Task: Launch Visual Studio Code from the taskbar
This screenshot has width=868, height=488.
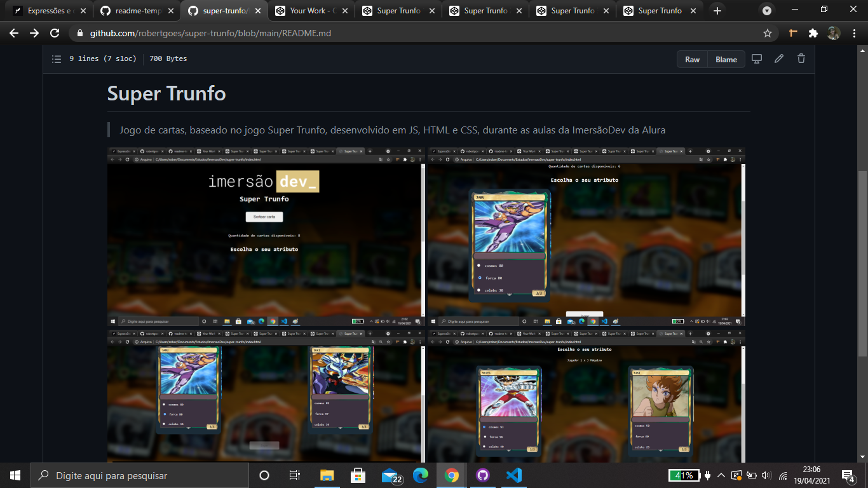Action: point(515,474)
